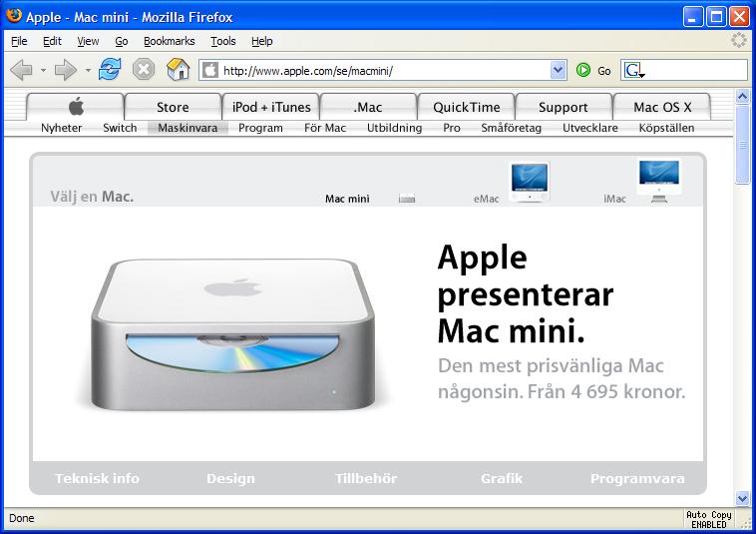Click the Pro link
756x534 pixels.
tap(451, 128)
